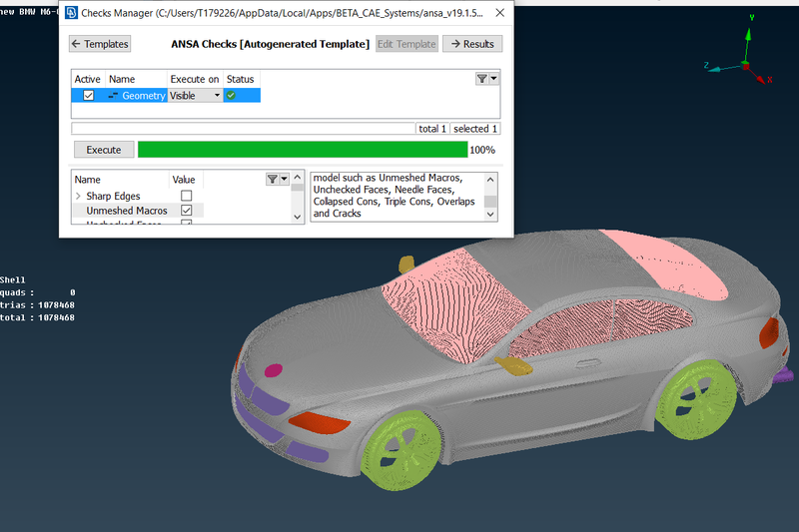
Task: Click the description text about Unmeshed Macros
Action: pos(394,196)
